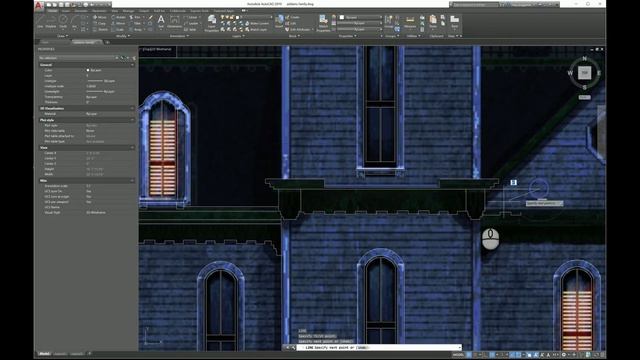The height and width of the screenshot is (360, 640).
Task: Click the Leader annotation button
Action: [191, 24]
